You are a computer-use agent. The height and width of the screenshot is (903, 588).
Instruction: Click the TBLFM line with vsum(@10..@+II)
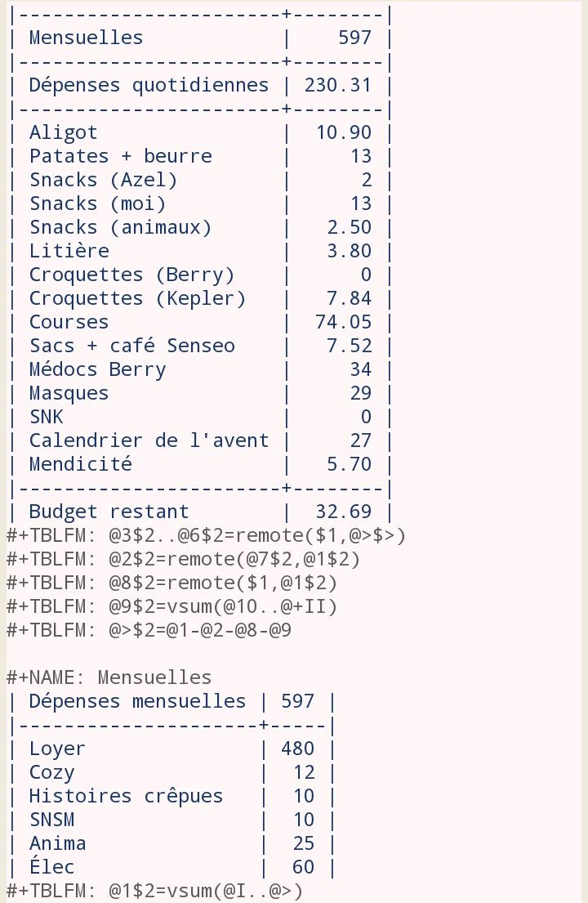pyautogui.click(x=172, y=606)
